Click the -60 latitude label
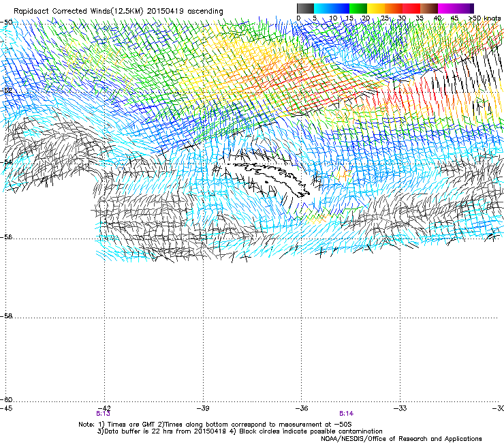This screenshot has height=443, width=504. (6, 400)
